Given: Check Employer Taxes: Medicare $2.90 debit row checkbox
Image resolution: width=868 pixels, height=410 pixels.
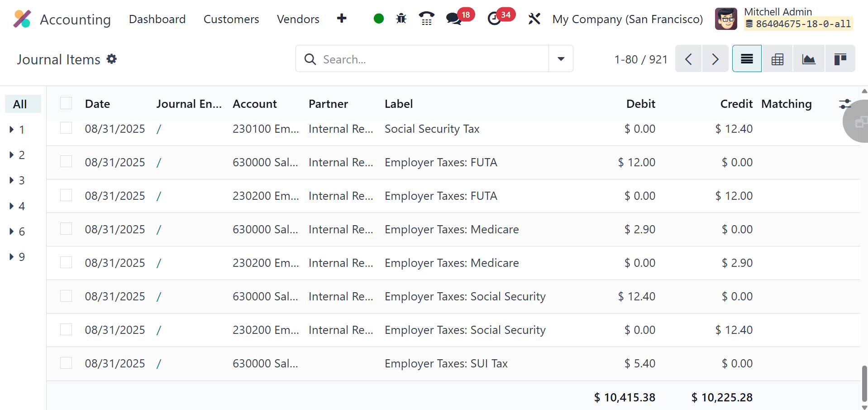Looking at the screenshot, I should (x=66, y=229).
